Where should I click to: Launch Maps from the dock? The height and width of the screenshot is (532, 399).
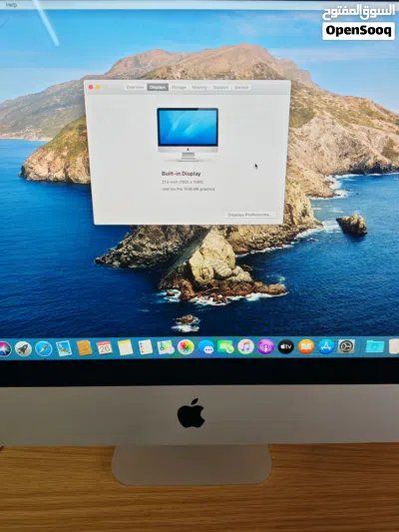tap(166, 347)
